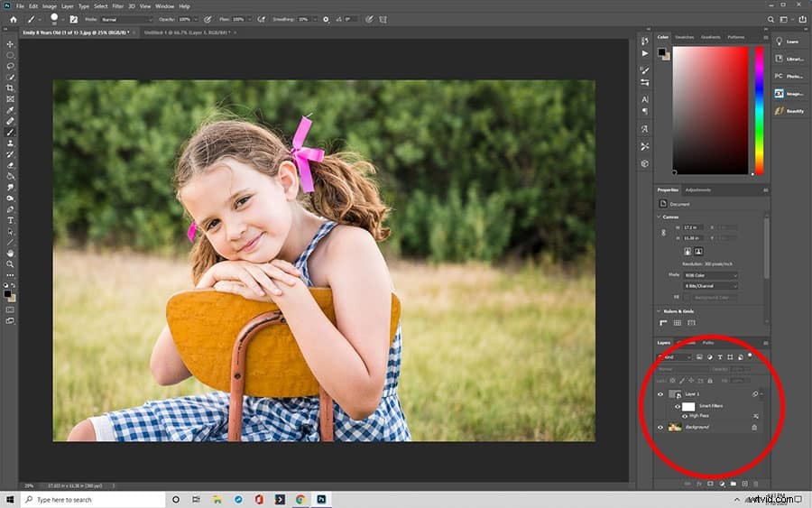
Task: Select the Clone Stamp tool
Action: (x=10, y=143)
